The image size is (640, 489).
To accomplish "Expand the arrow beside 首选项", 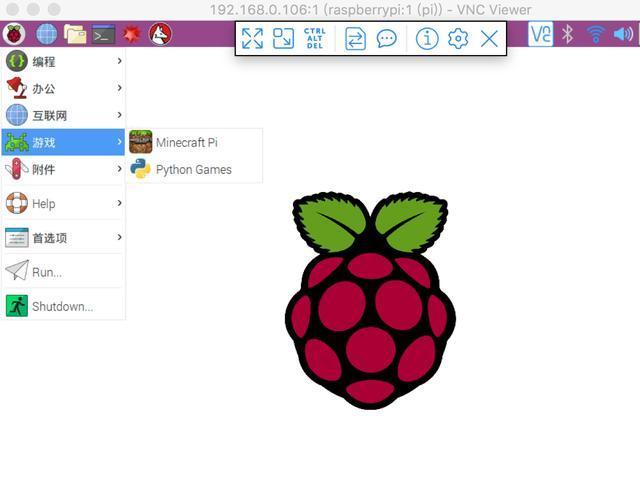I will click(119, 237).
